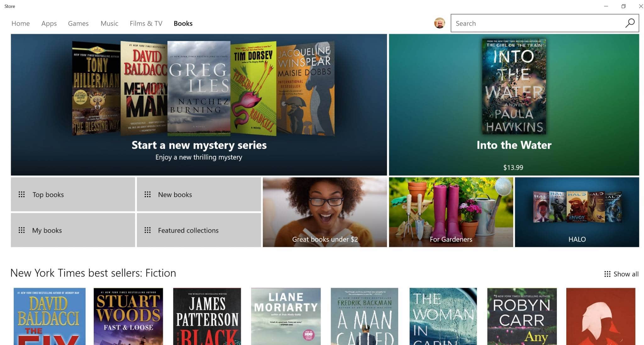Click the search magnifier icon
This screenshot has width=644, height=345.
click(630, 23)
